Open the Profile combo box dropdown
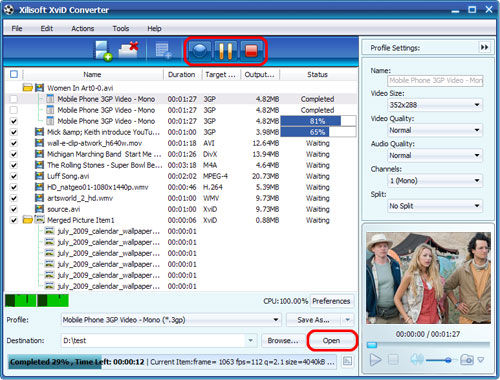The image size is (500, 380). (x=171, y=320)
